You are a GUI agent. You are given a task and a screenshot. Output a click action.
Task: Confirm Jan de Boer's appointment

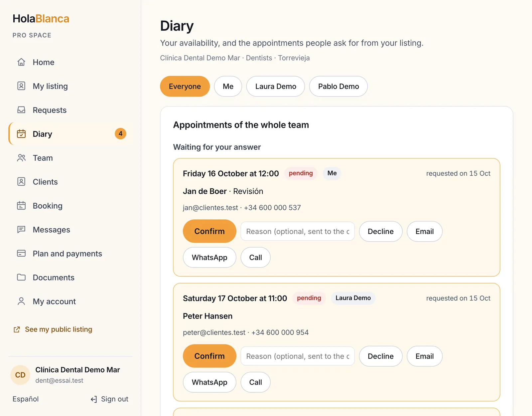tap(209, 231)
